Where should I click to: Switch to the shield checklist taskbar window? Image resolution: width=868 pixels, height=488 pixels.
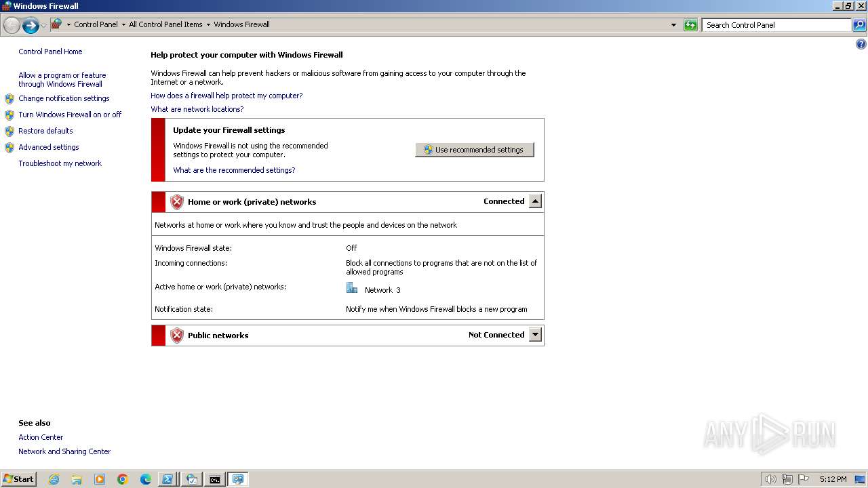click(192, 479)
